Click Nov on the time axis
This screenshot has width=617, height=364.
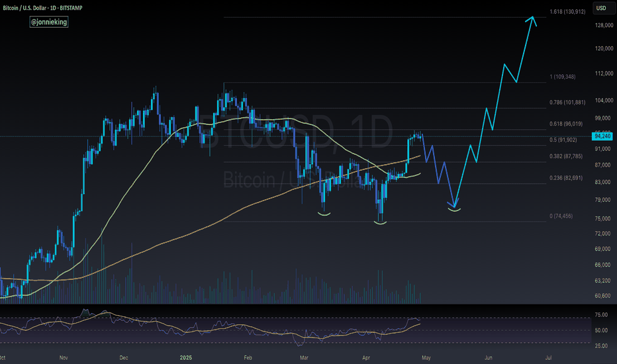tap(64, 357)
